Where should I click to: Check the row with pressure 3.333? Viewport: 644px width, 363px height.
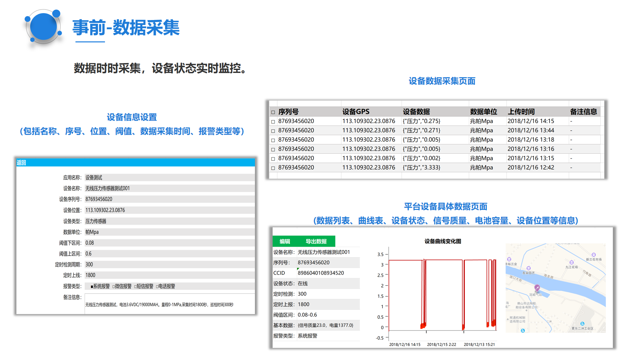tap(273, 168)
